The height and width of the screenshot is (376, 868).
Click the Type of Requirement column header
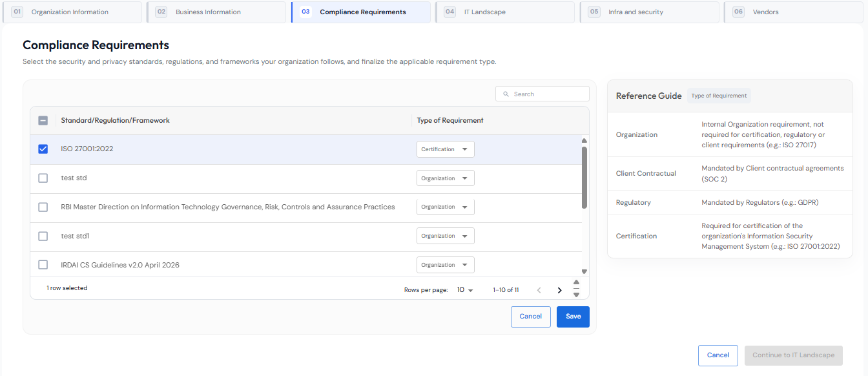(450, 120)
